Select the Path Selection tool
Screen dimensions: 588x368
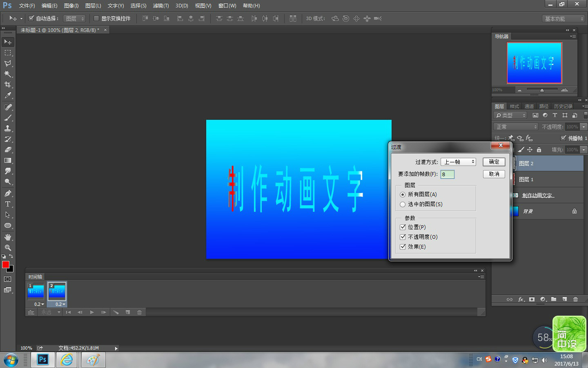(8, 215)
